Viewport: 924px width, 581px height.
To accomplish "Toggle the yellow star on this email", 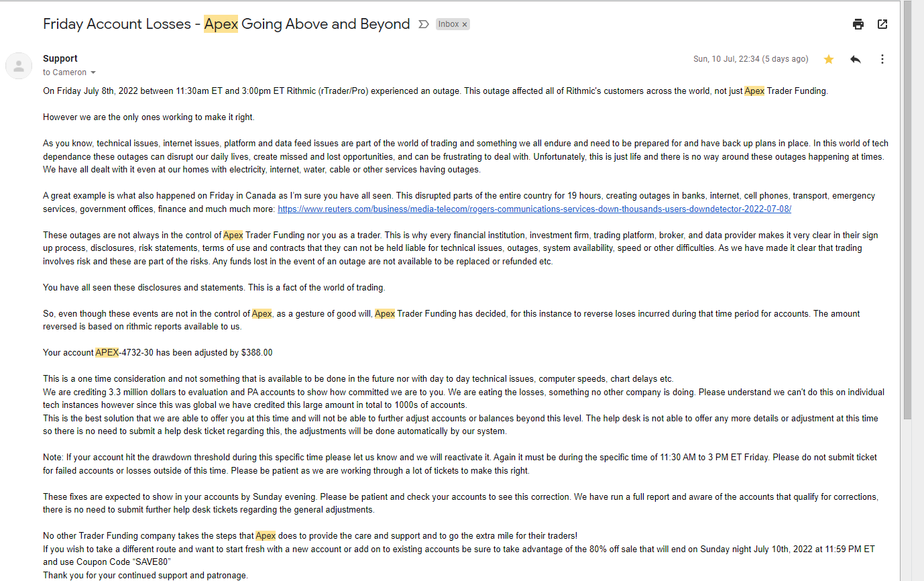I will click(829, 59).
